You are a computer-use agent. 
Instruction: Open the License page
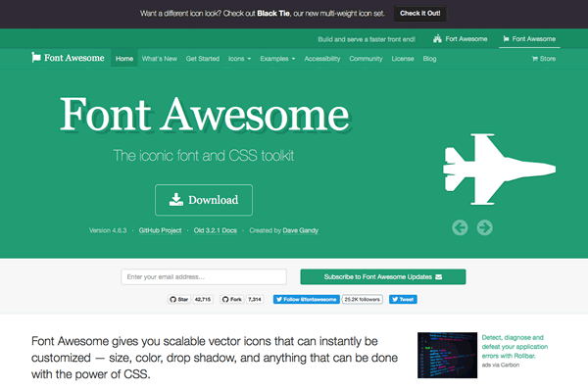click(x=403, y=59)
